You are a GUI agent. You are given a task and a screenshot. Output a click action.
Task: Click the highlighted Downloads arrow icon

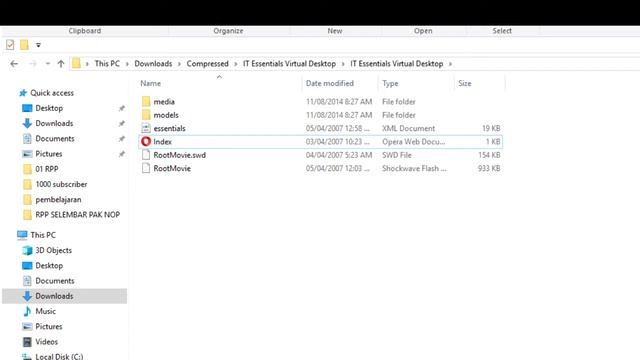click(27, 296)
